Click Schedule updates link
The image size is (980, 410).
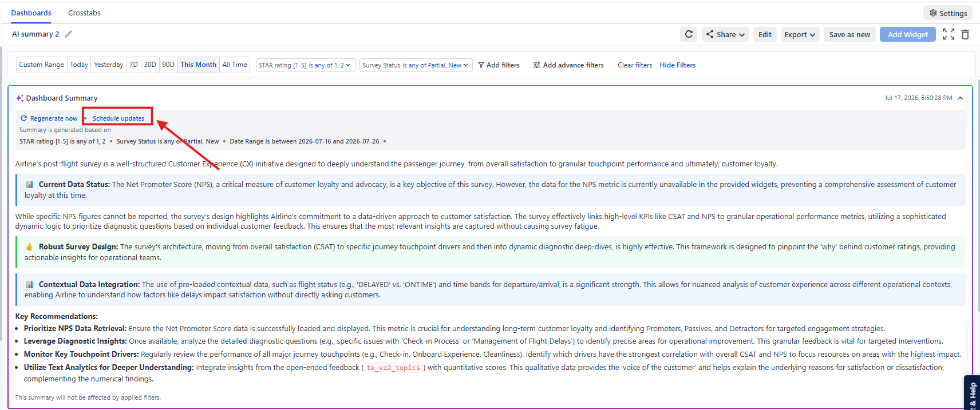[118, 118]
